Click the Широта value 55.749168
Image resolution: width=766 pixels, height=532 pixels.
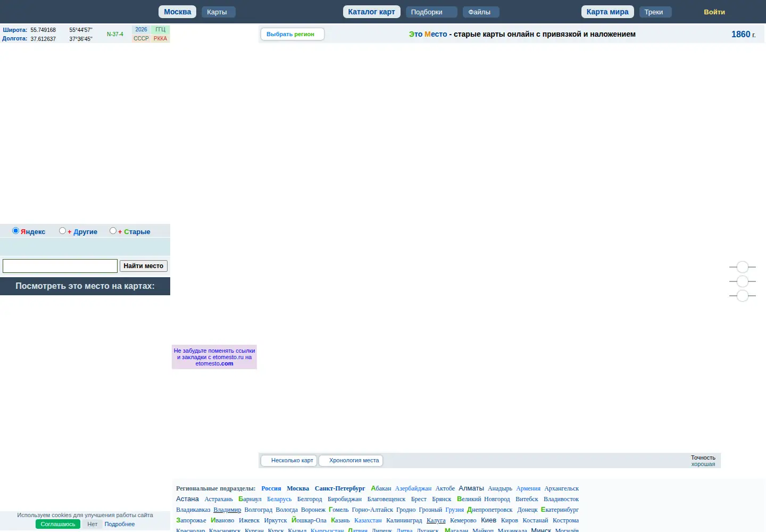tap(43, 30)
